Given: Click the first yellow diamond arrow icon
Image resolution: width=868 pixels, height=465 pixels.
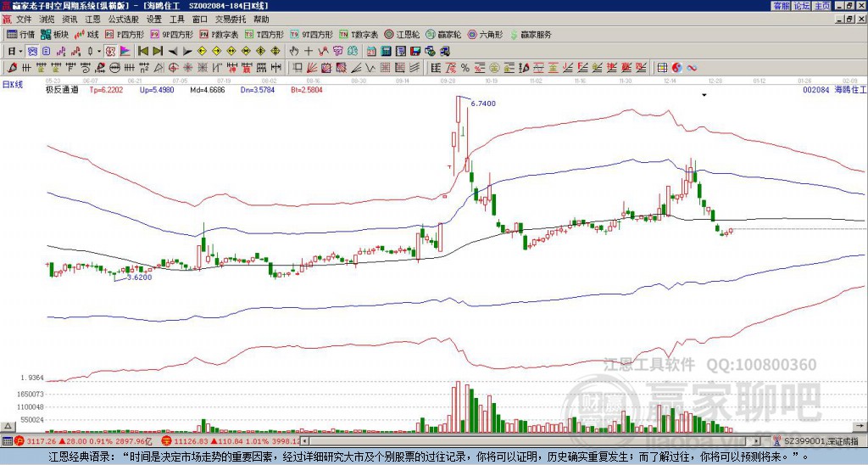Looking at the screenshot, I should (x=202, y=52).
